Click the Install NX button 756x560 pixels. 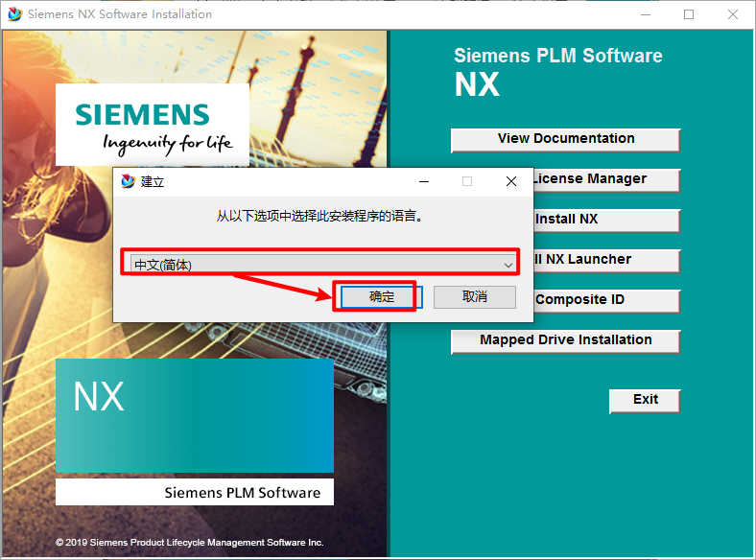click(606, 220)
